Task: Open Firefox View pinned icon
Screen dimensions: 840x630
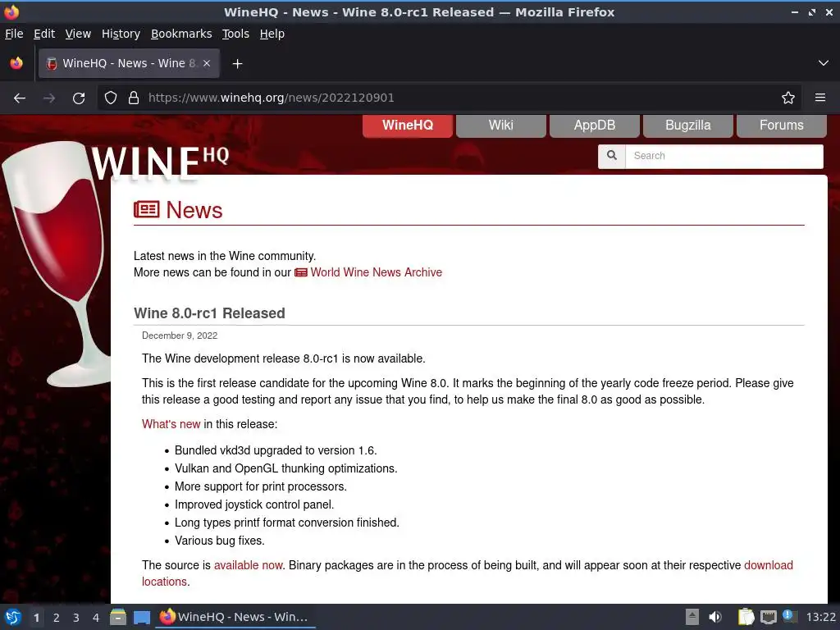Action: (16, 63)
